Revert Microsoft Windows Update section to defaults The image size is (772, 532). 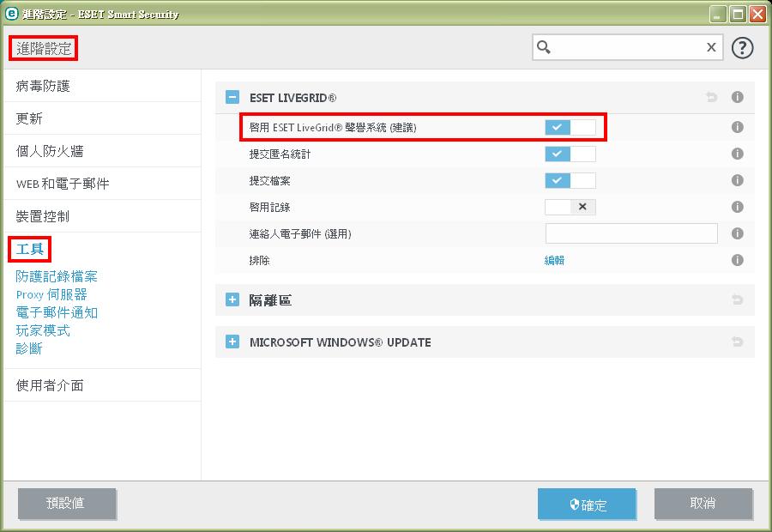coord(737,342)
